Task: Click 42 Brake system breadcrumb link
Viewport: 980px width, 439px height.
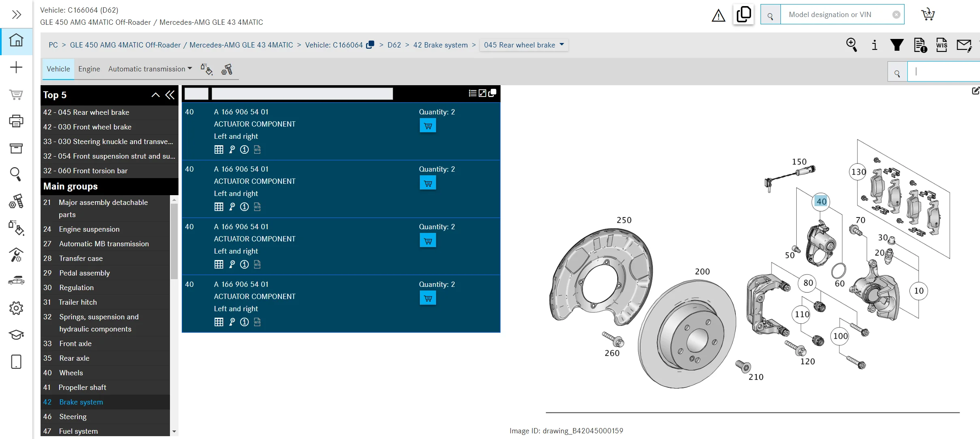Action: [440, 45]
